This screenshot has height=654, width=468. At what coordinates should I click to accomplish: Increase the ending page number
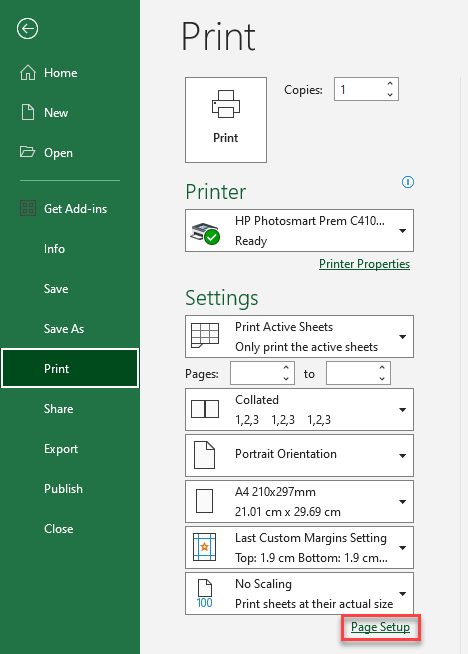[x=382, y=368]
